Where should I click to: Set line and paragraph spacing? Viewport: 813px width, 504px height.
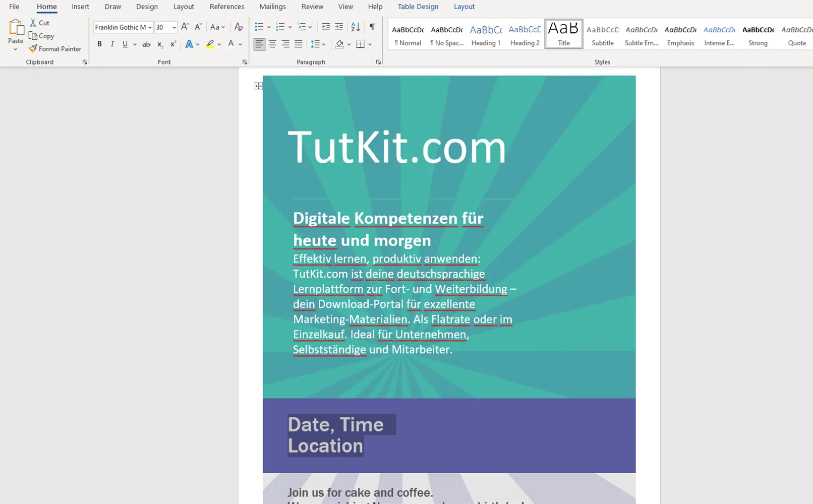(x=315, y=44)
